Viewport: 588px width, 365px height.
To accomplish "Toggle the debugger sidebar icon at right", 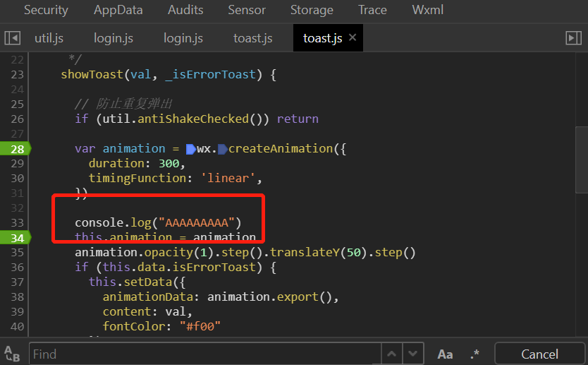I will click(573, 38).
